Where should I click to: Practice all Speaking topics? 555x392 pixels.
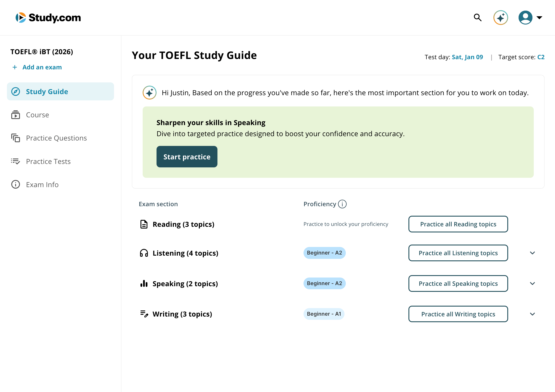point(458,284)
